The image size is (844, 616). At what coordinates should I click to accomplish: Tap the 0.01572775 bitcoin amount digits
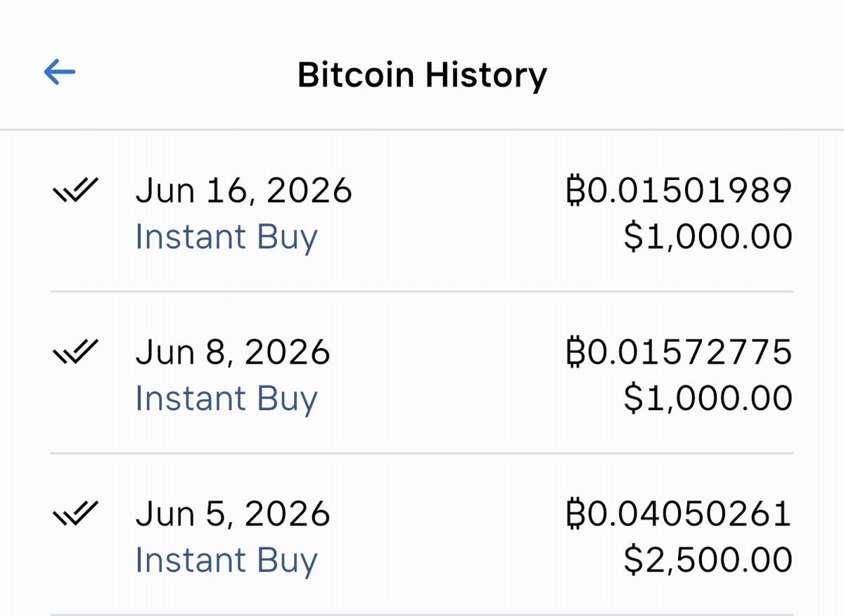(689, 352)
